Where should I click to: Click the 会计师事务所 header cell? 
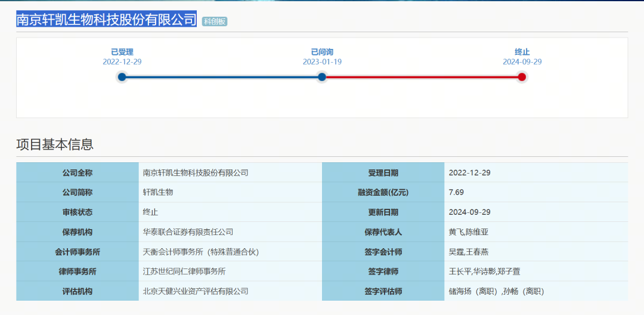coord(78,251)
